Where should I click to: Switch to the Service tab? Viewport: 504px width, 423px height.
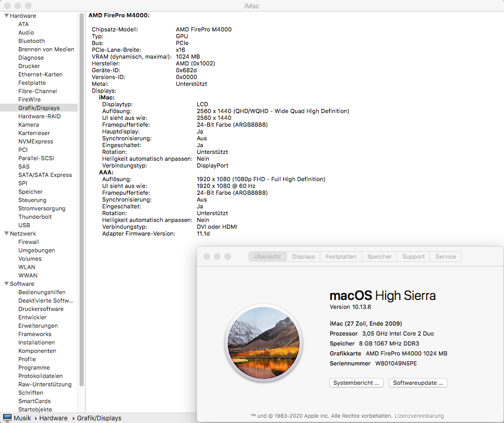tap(445, 256)
